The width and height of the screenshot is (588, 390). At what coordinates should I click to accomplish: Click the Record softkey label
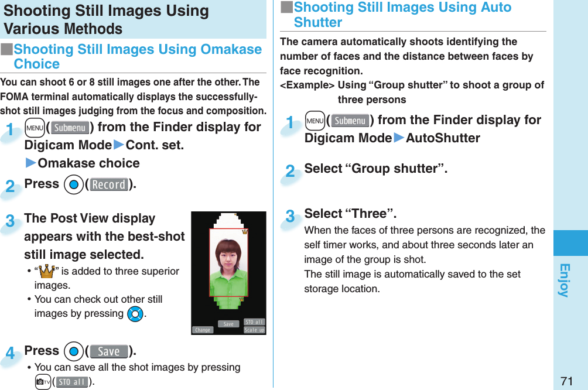coord(109,184)
